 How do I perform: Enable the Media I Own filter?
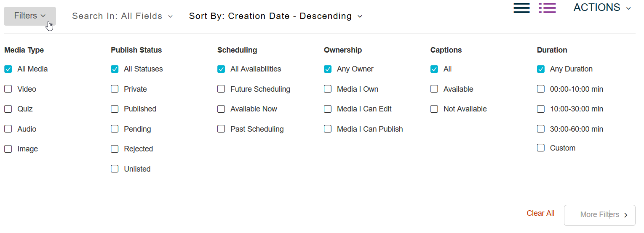pos(328,89)
